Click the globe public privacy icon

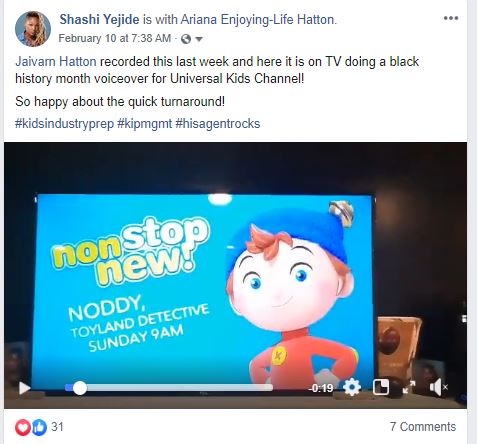(186, 39)
